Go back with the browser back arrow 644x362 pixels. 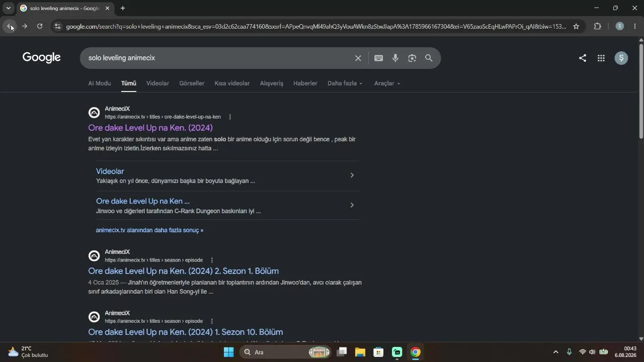coord(10,26)
